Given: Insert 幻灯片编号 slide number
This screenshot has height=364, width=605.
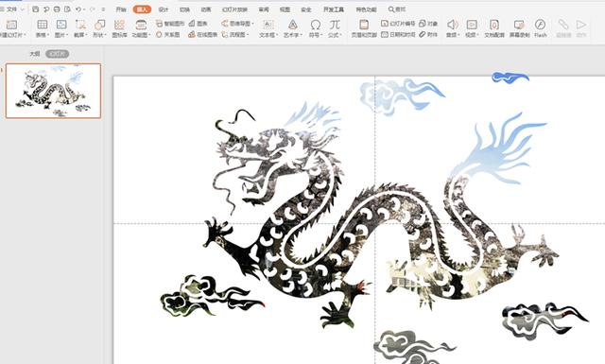Looking at the screenshot, I should [398, 24].
